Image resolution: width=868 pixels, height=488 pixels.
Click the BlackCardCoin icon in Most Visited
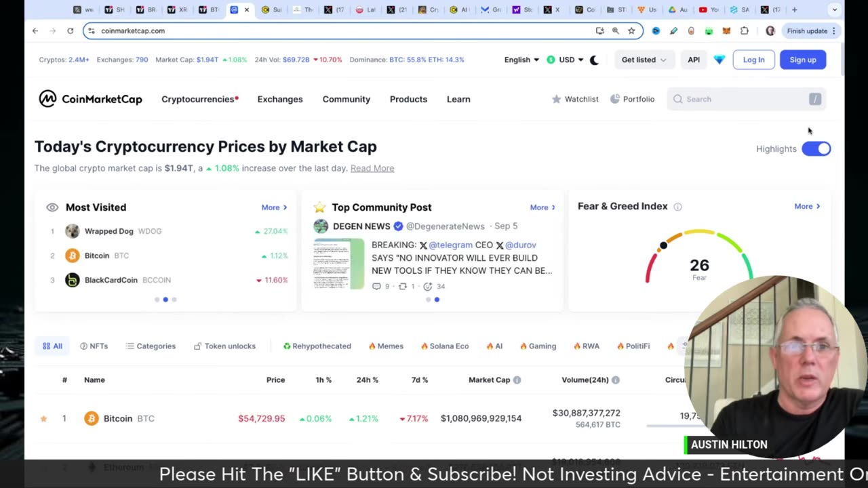click(x=72, y=280)
